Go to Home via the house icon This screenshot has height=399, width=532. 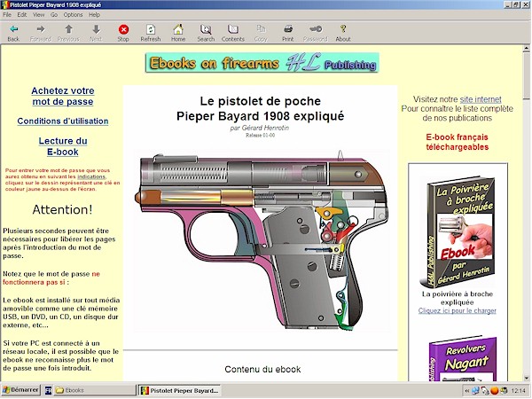pos(178,29)
